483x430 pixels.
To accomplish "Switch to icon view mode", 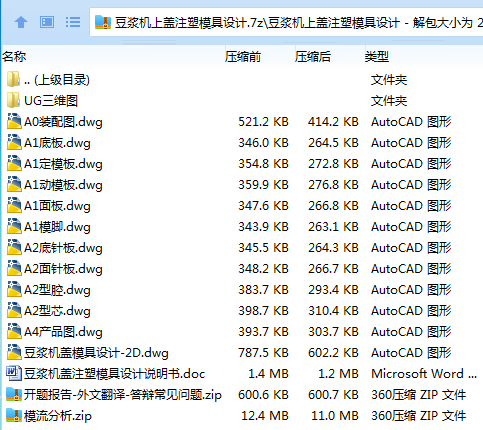I will tap(47, 22).
